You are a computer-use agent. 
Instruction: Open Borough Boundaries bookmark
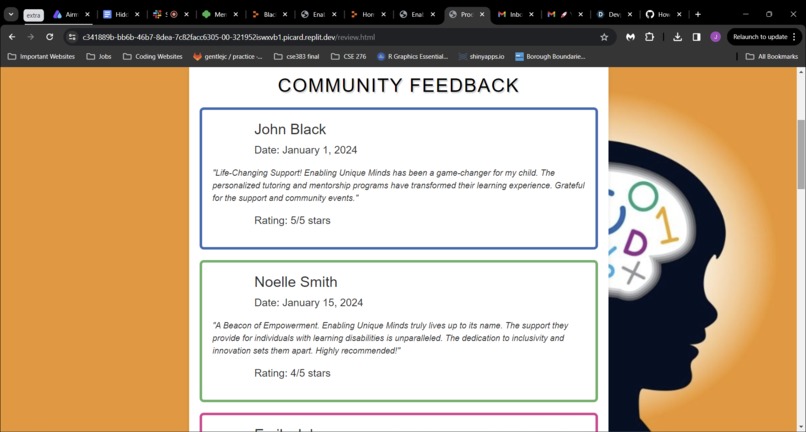pyautogui.click(x=550, y=57)
